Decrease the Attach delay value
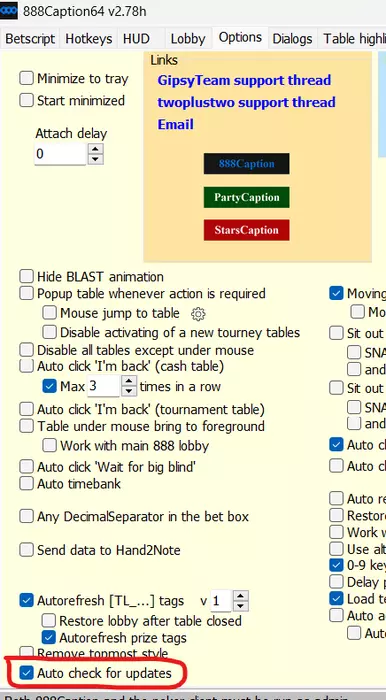386x700 pixels. tap(95, 159)
